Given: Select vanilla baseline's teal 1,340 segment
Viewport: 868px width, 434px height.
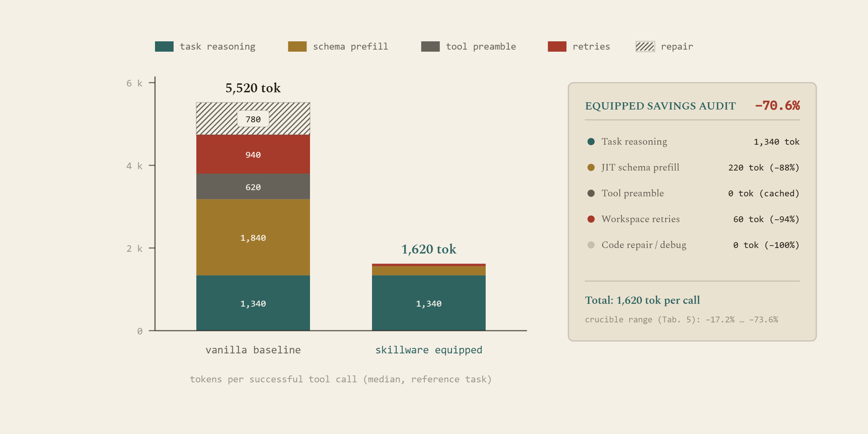Looking at the screenshot, I should 253,303.
